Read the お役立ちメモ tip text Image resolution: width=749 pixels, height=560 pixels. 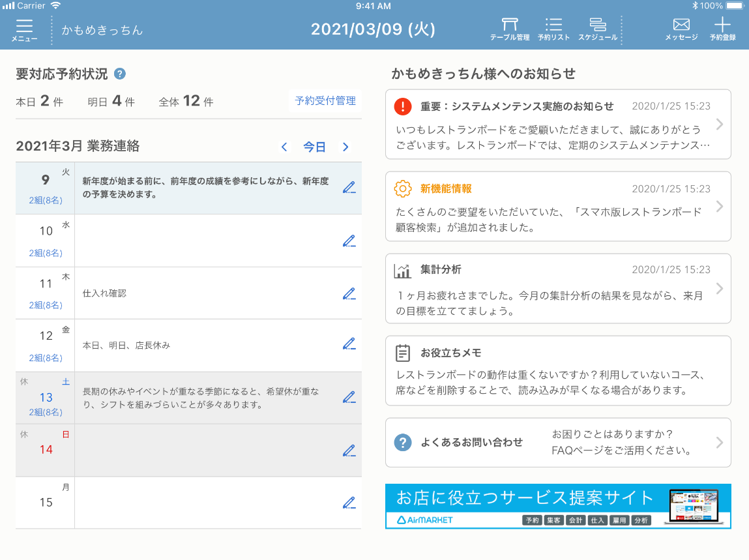click(x=551, y=383)
